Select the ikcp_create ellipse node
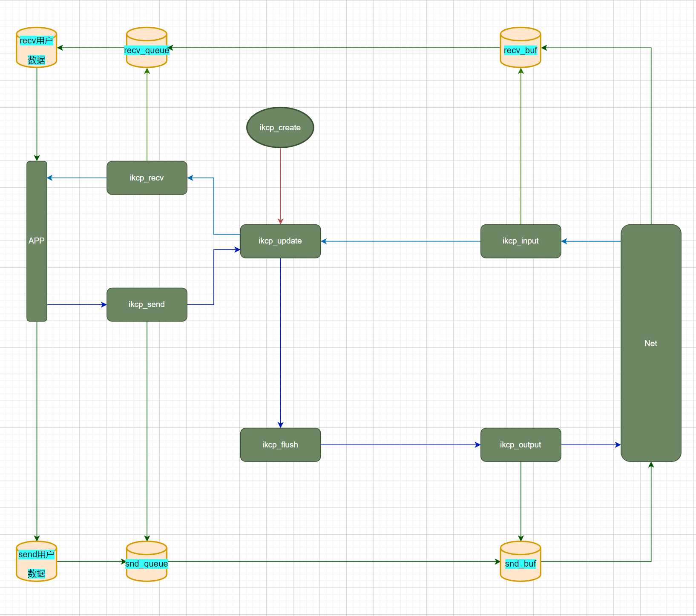The image size is (696, 616). (x=280, y=128)
